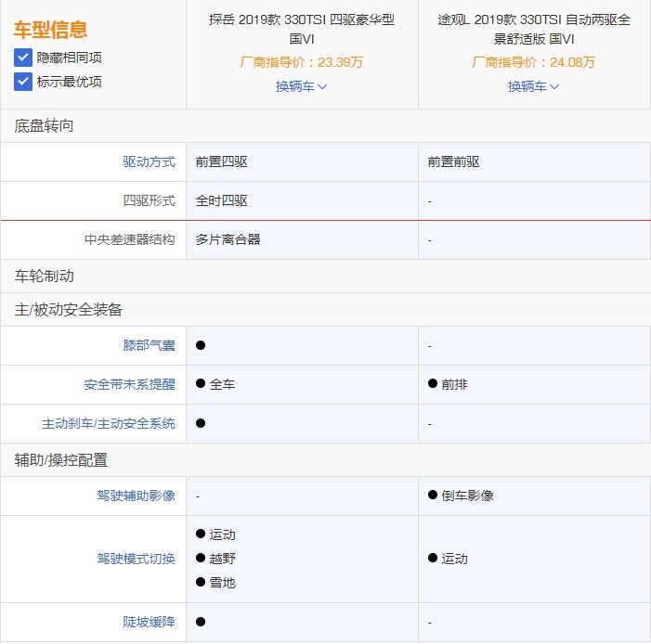Click the 陡坡缓降 parameter link
The height and width of the screenshot is (644, 651).
tap(149, 622)
